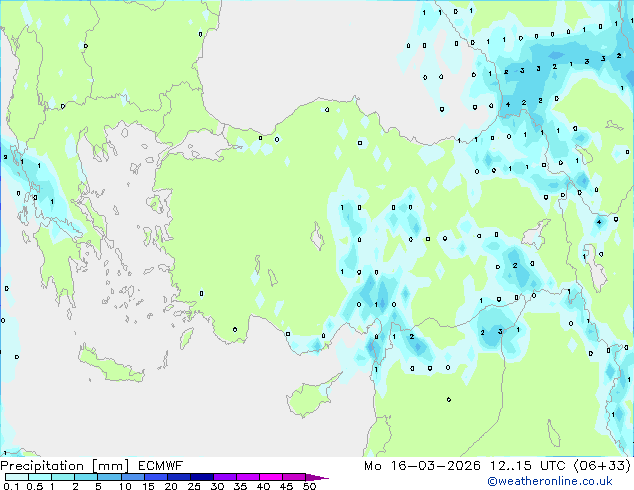Select the 30–35 mm purple legend swatch
This screenshot has width=634, height=490.
click(224, 477)
